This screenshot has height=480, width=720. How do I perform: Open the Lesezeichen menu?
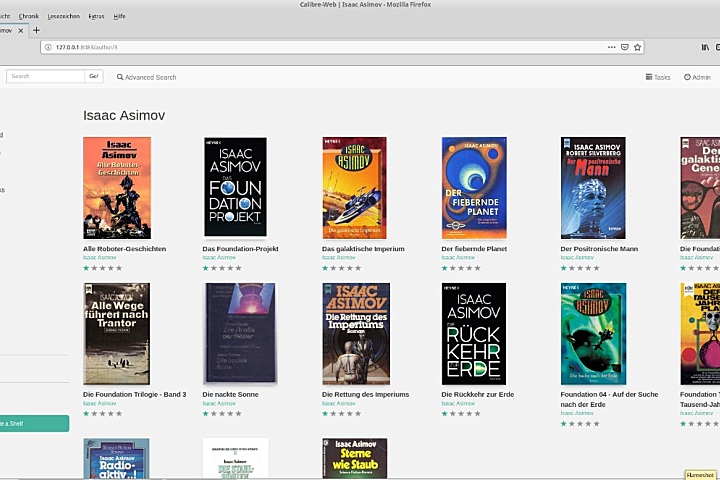(63, 17)
